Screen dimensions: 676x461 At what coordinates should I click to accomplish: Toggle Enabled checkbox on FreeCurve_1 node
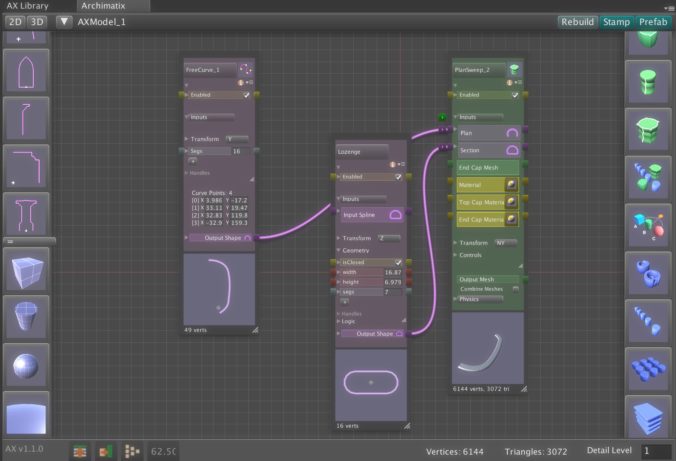tap(246, 95)
